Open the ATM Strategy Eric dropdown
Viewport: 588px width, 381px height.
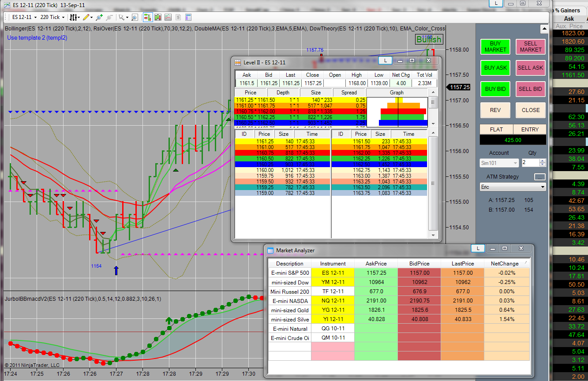pos(513,187)
